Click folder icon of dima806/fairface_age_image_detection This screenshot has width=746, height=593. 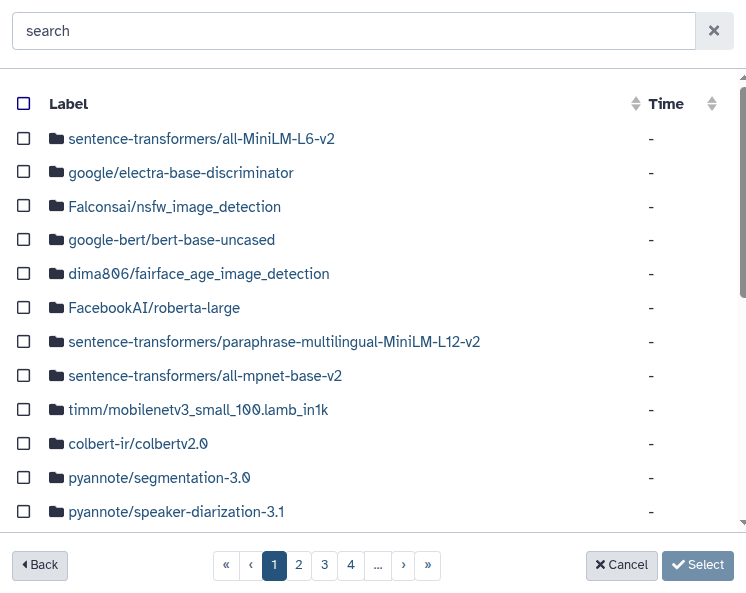[56, 274]
